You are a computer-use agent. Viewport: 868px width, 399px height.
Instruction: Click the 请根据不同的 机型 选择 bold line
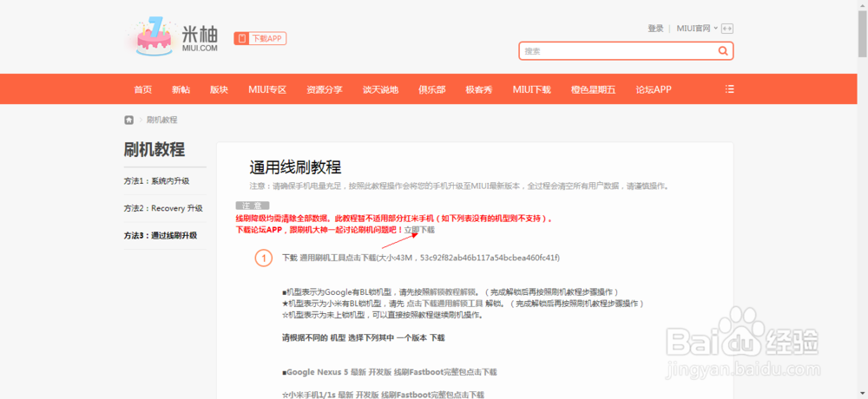pos(364,337)
